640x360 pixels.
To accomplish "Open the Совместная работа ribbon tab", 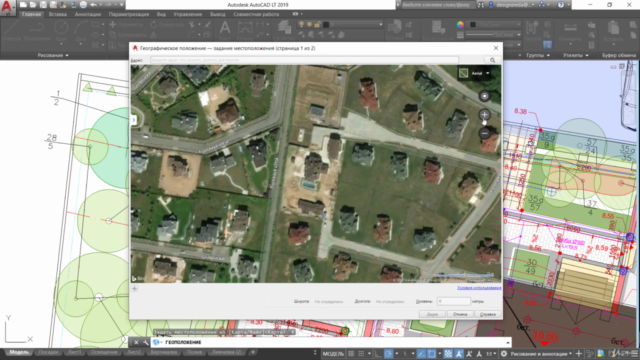I will pos(256,14).
